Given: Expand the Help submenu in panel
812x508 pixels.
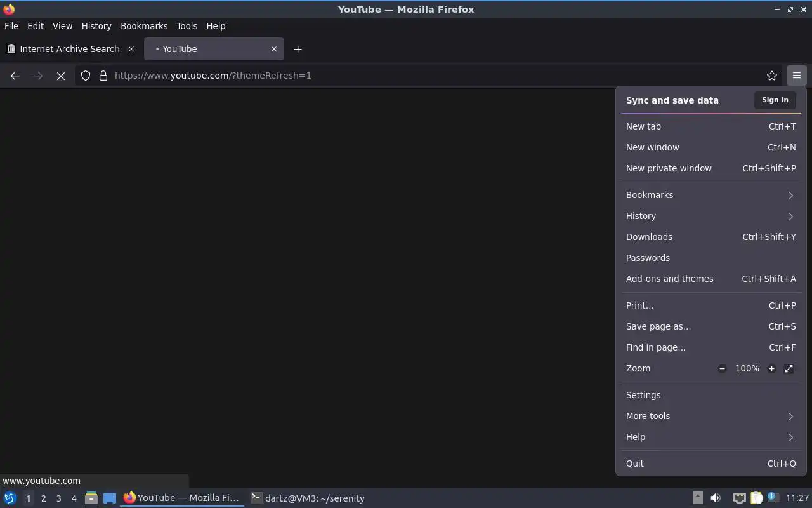Looking at the screenshot, I should [711, 437].
